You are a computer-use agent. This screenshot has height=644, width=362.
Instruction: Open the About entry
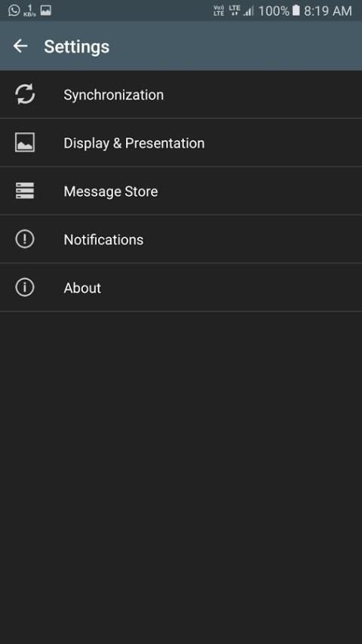[181, 287]
